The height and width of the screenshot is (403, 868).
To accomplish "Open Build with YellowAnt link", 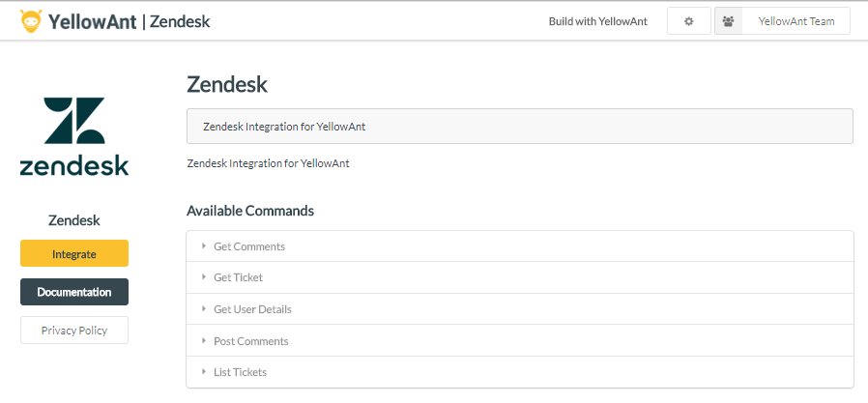I will pyautogui.click(x=597, y=21).
